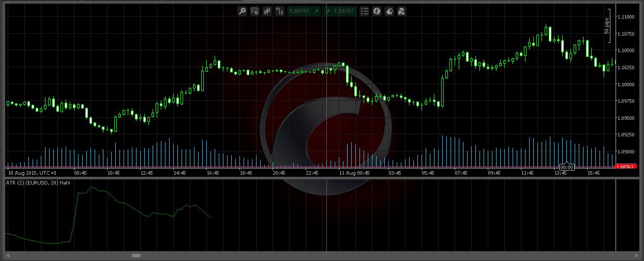Click the scroll right arrow
This screenshot has width=644, height=261.
[x=636, y=255]
